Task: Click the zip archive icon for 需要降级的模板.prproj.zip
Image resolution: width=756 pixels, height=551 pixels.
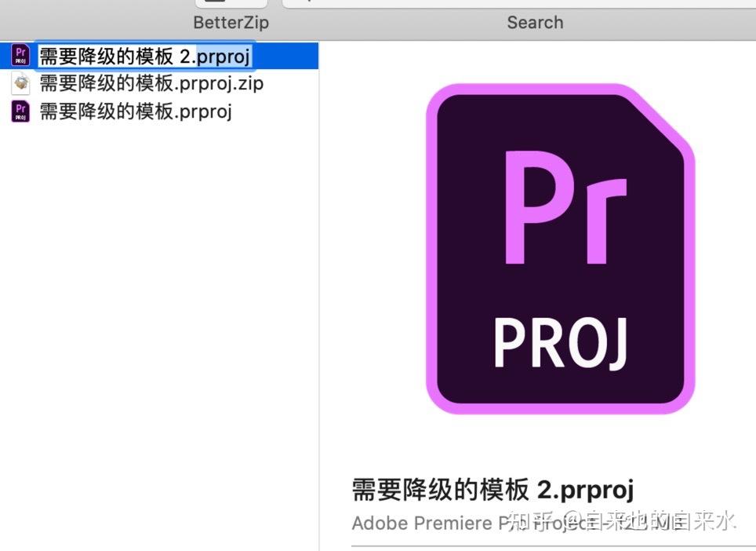Action: pyautogui.click(x=20, y=83)
